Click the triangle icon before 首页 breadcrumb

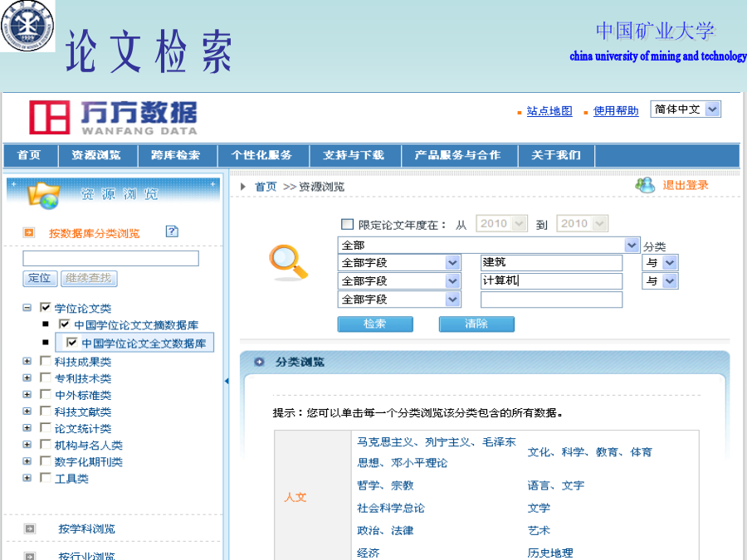point(243,187)
